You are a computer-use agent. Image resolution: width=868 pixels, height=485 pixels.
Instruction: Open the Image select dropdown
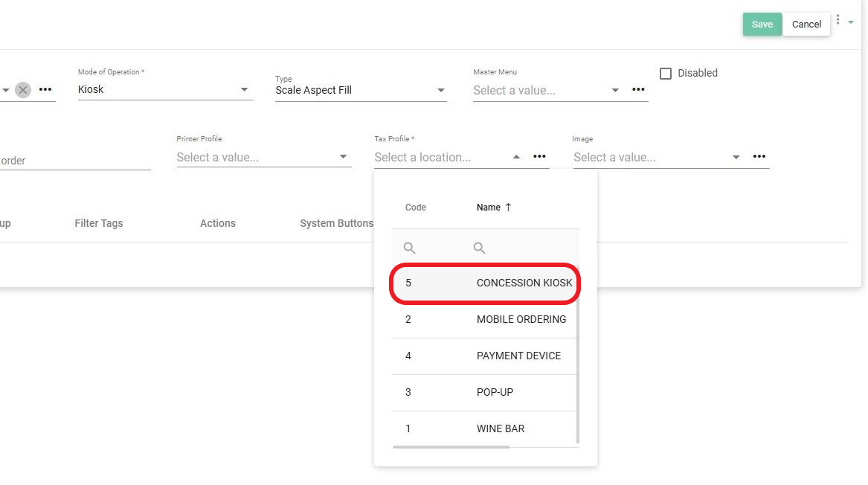coord(736,157)
